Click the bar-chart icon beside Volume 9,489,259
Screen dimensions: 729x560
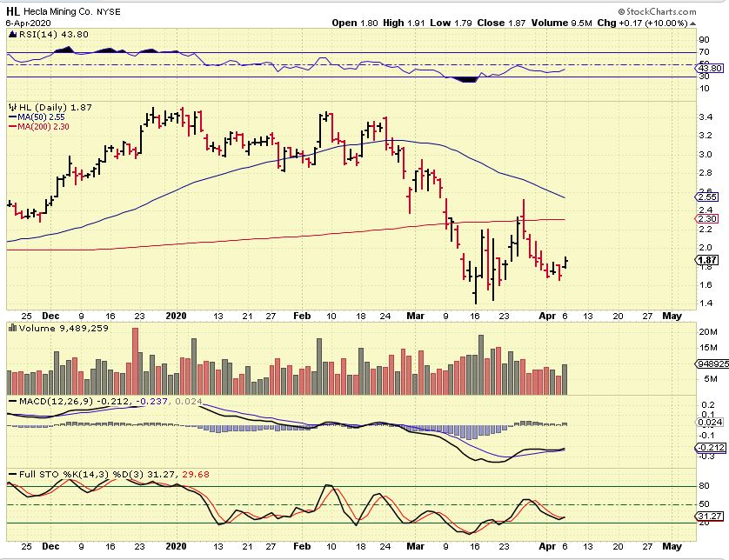pyautogui.click(x=12, y=328)
